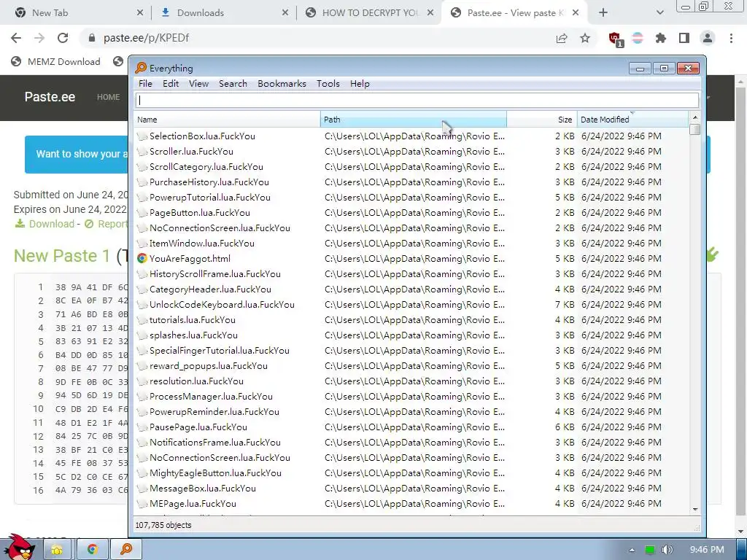
Task: Open MEMZ Download bookmark
Action: coord(55,61)
